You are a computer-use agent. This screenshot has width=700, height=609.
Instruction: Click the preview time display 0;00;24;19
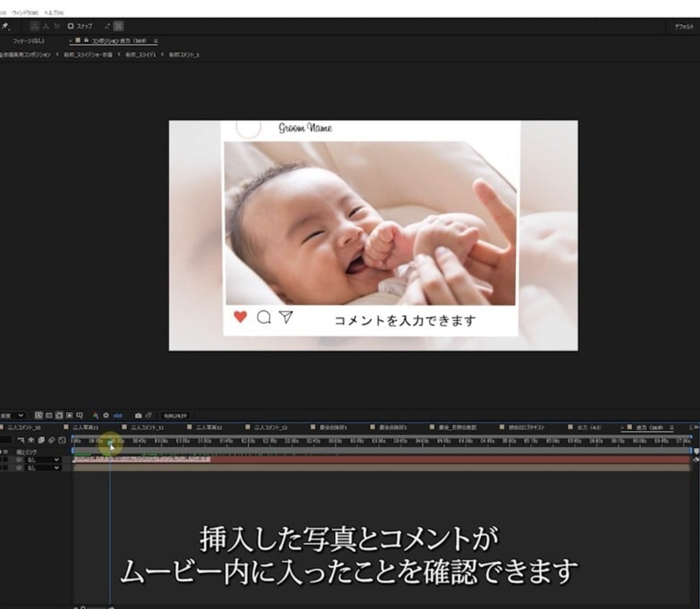(175, 416)
